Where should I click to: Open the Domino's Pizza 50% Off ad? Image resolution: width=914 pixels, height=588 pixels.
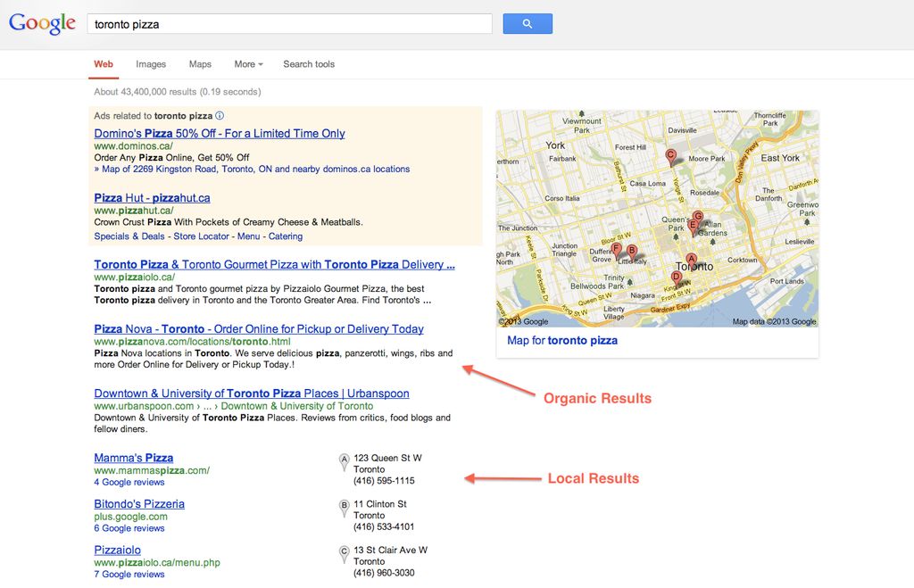[x=220, y=134]
